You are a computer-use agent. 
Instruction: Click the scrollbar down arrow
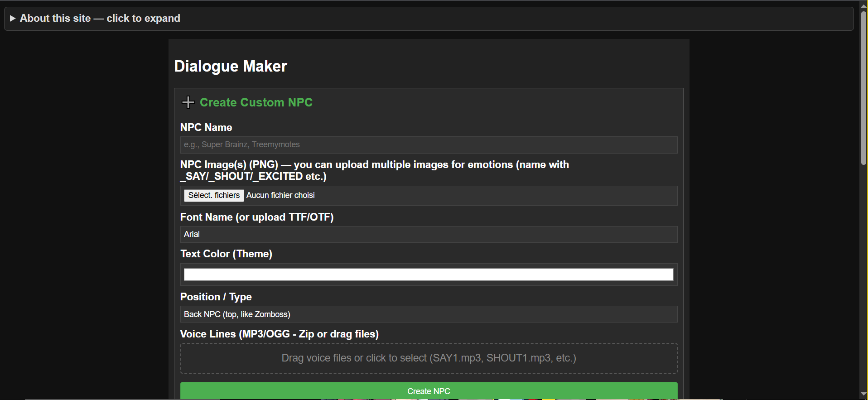(863, 395)
